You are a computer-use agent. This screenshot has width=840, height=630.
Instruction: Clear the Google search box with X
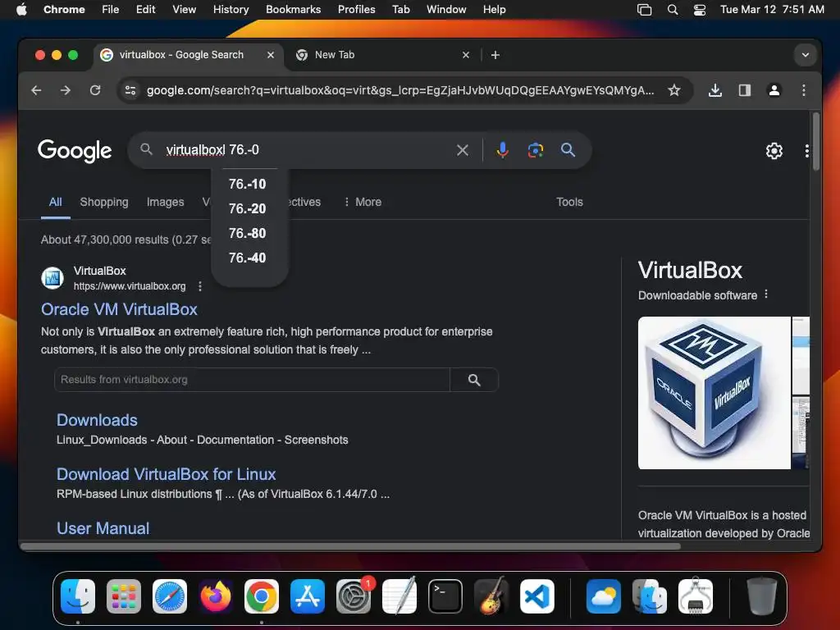tap(463, 150)
